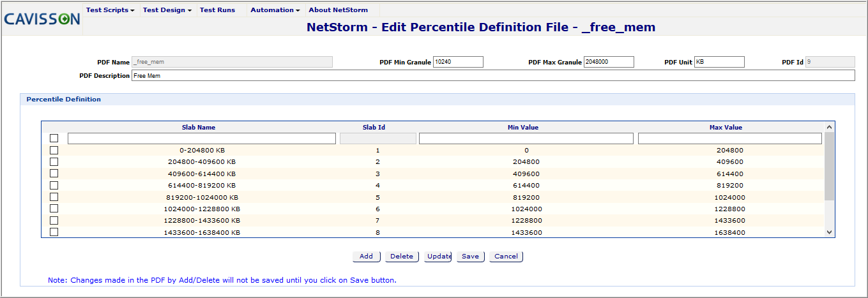The image size is (868, 298).
Task: Cancel editing the PDF
Action: 506,257
